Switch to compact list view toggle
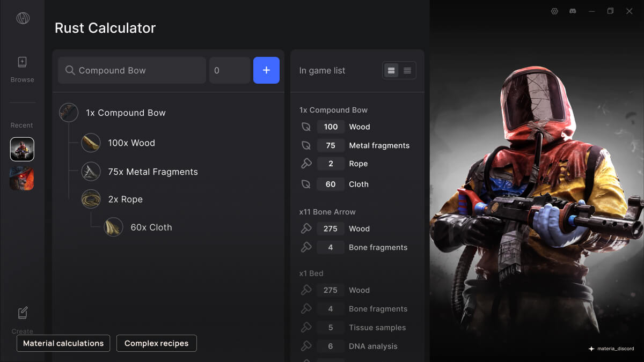644x362 pixels. [407, 70]
